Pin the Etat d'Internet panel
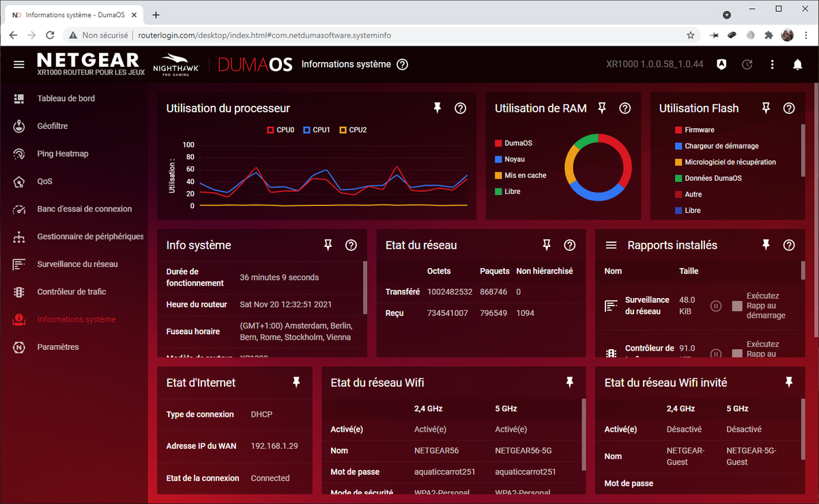 pyautogui.click(x=296, y=383)
